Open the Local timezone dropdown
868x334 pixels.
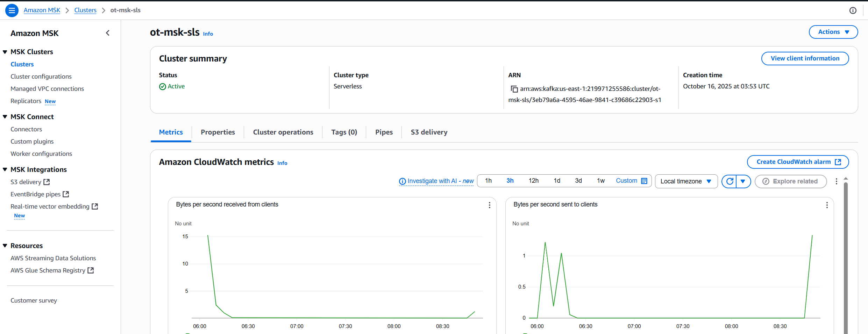click(x=686, y=181)
